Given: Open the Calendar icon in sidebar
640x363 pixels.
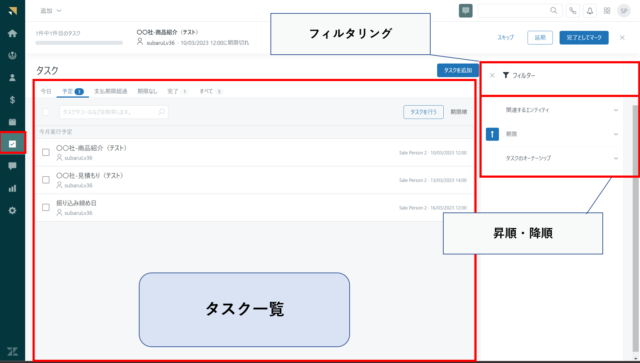Looking at the screenshot, I should click(x=12, y=122).
